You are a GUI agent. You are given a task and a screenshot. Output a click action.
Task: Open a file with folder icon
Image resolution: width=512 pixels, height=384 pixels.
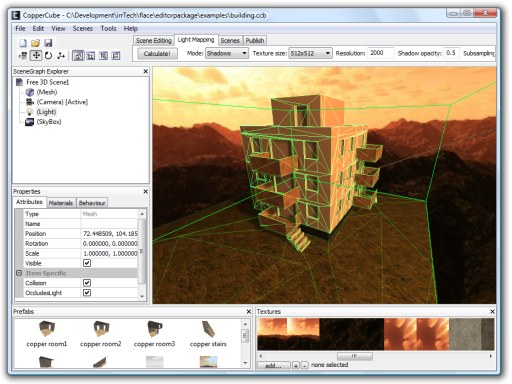(x=36, y=43)
